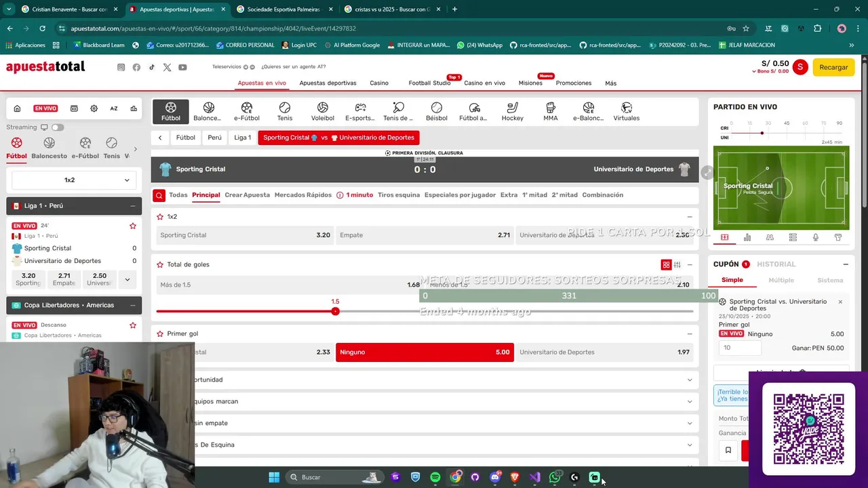Select Baloncesto tile in top sports bar

(208, 112)
